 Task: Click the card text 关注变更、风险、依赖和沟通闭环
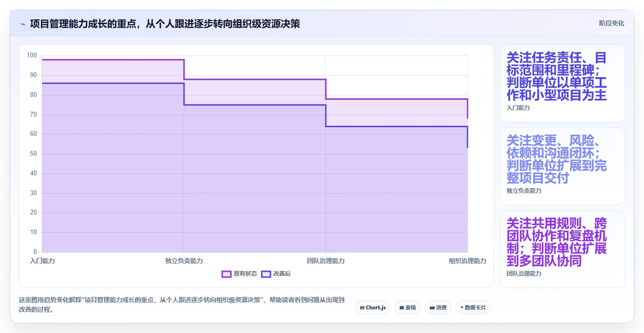(x=557, y=160)
